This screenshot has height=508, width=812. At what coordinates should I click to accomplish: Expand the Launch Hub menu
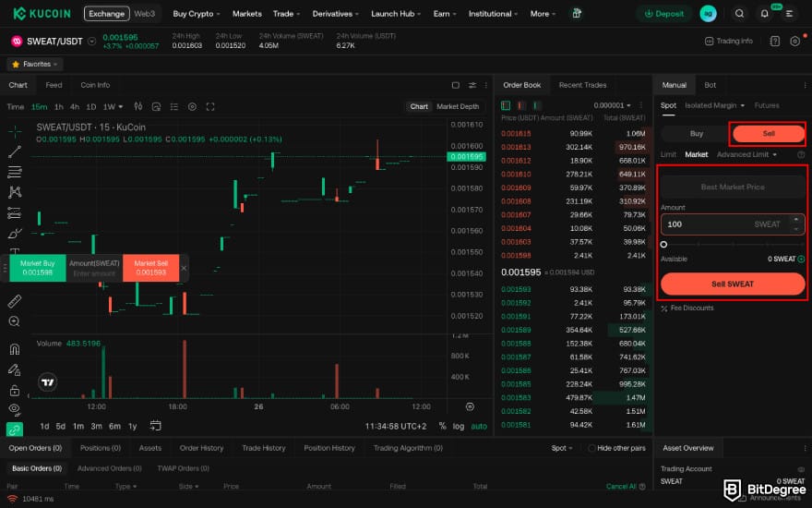click(396, 14)
